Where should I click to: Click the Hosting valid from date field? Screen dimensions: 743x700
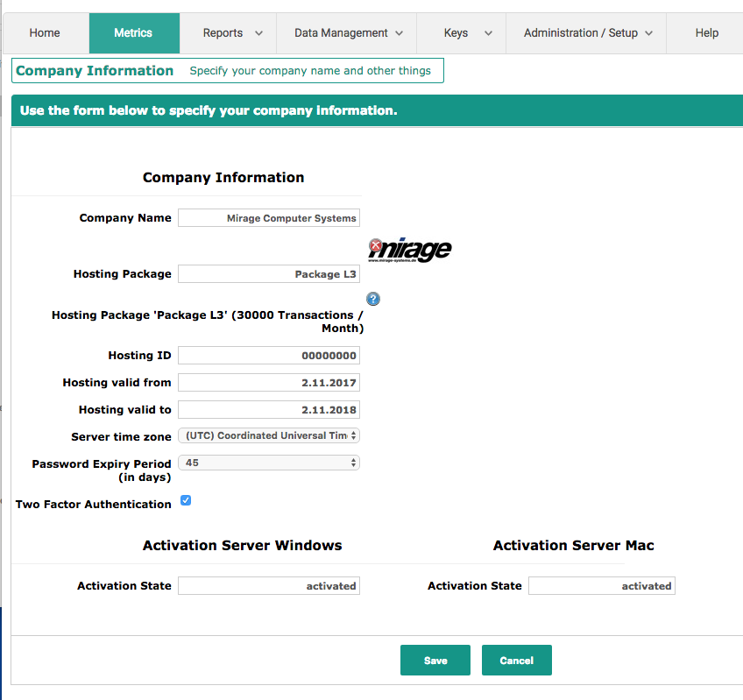click(x=268, y=383)
